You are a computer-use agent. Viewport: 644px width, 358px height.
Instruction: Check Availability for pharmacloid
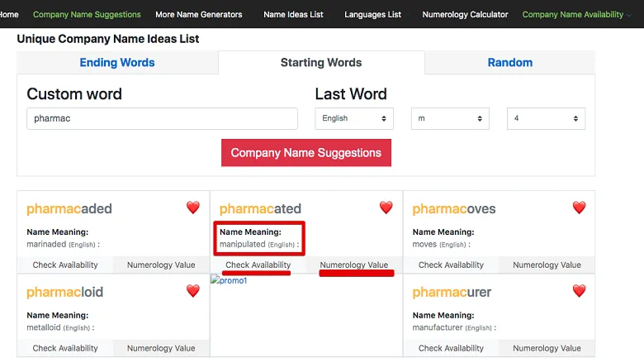(65, 349)
